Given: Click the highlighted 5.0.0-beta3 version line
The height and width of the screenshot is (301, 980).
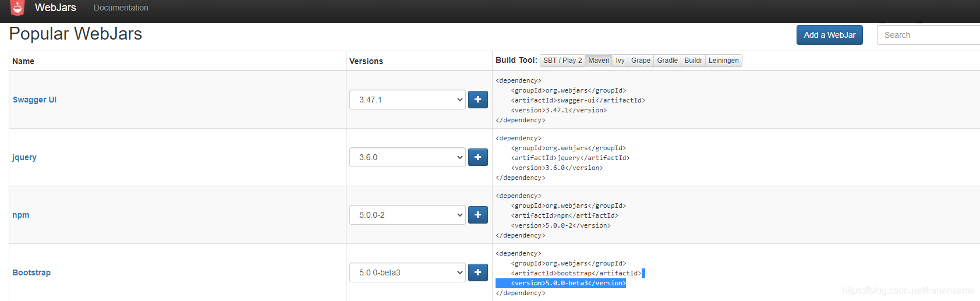Looking at the screenshot, I should pyautogui.click(x=568, y=283).
